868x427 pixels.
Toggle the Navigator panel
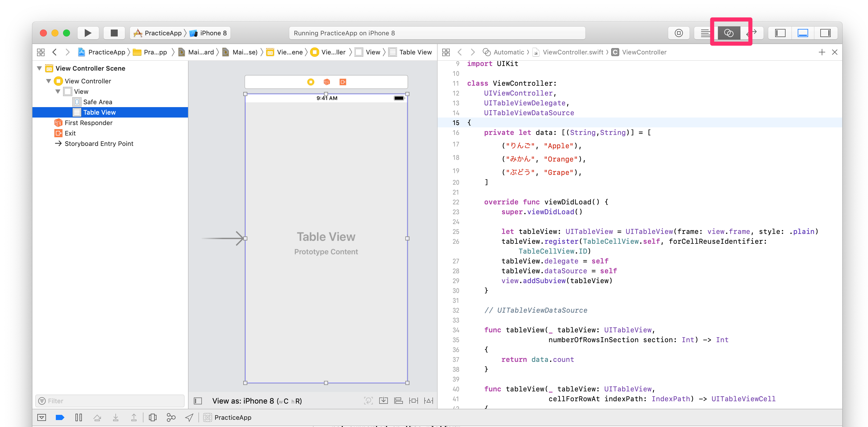[780, 33]
